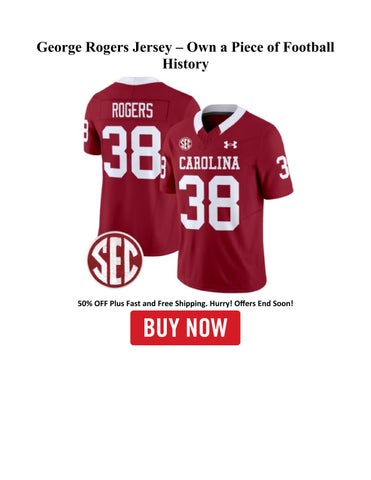Click number 38 on the front jersey
This screenshot has height=480, width=371.
[x=209, y=203]
